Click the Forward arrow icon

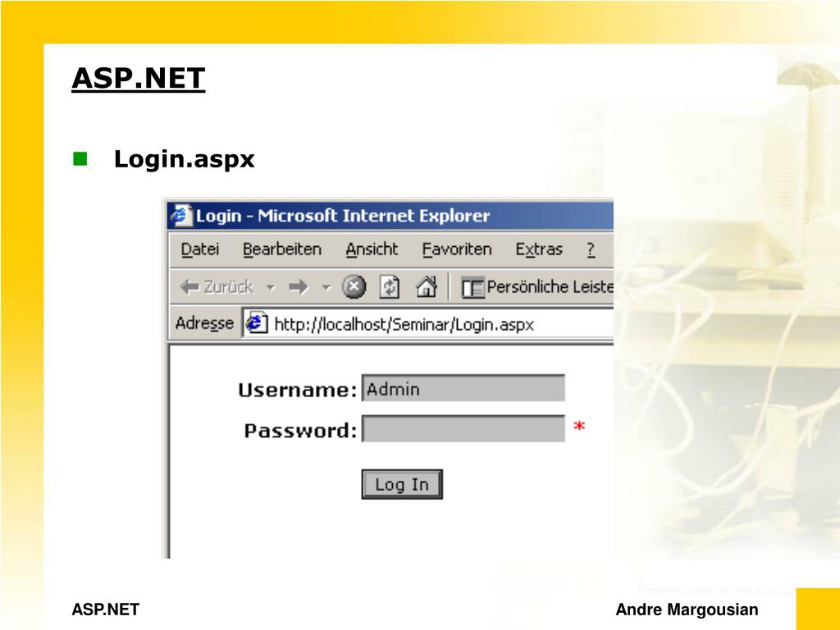pos(299,288)
